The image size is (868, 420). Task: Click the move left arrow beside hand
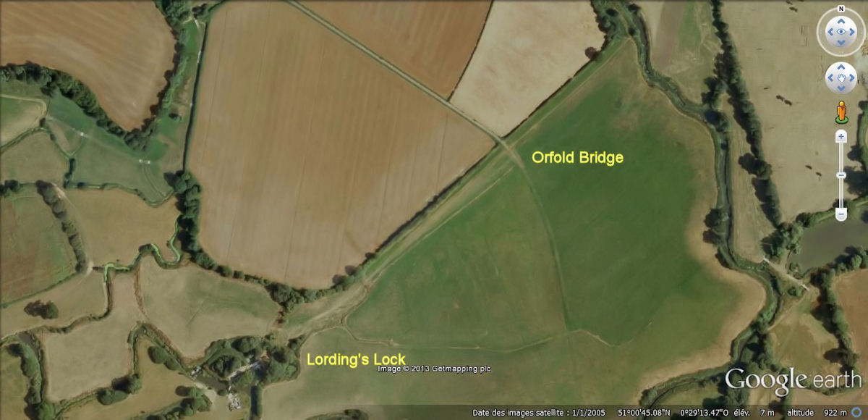click(830, 77)
